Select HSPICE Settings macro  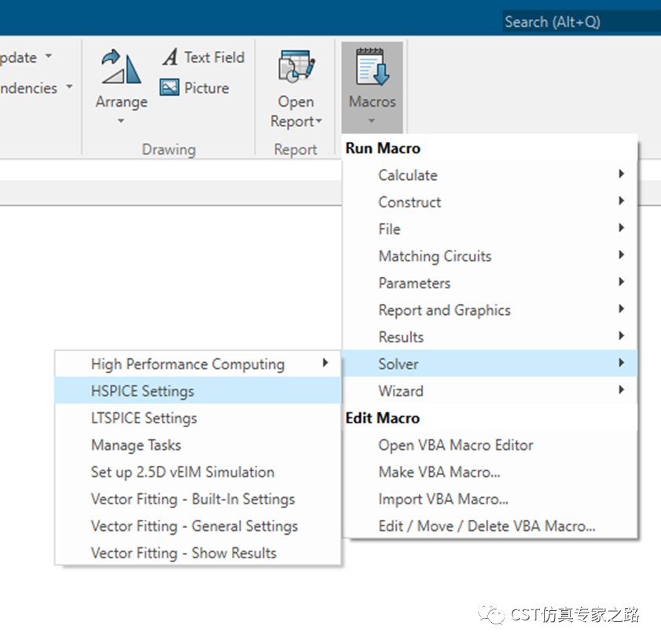point(198,390)
